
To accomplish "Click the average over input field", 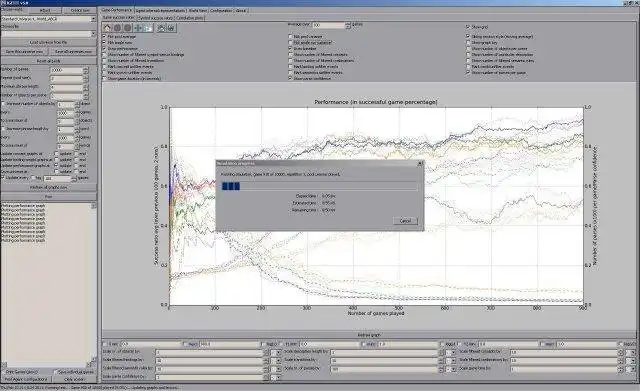I will click(x=329, y=25).
